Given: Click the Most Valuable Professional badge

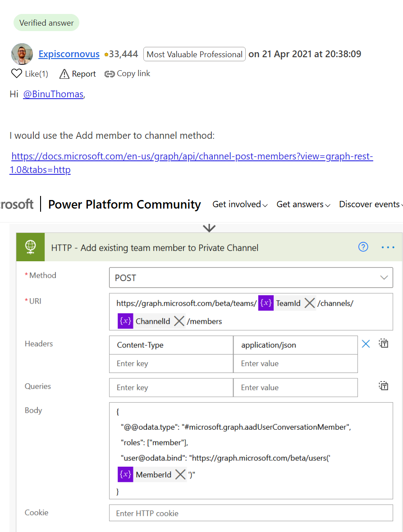Looking at the screenshot, I should pyautogui.click(x=195, y=55).
